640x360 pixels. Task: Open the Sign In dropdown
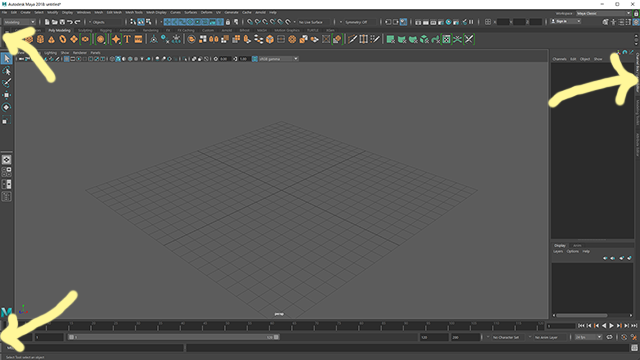[565, 21]
